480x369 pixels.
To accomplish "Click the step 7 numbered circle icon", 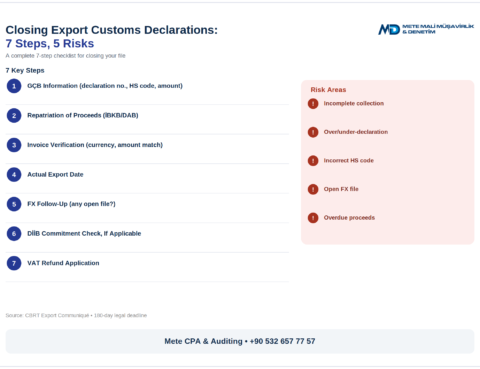I will click(14, 263).
